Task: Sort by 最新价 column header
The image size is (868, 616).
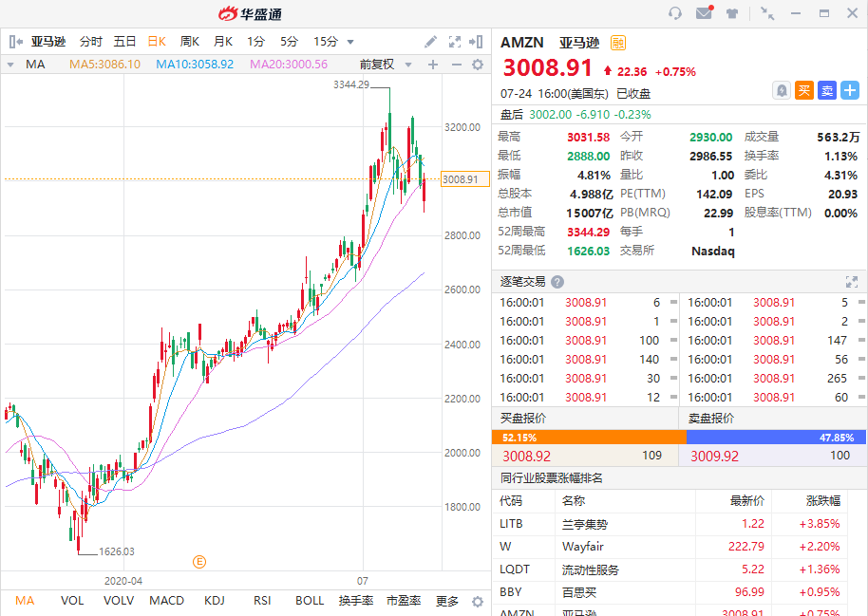Action: (x=746, y=501)
